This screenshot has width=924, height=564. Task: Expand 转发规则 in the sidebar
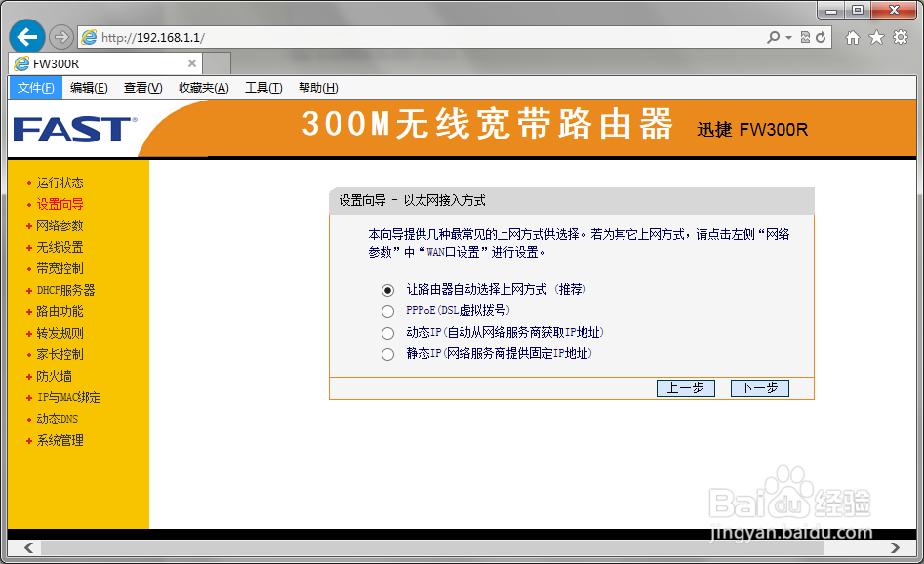(x=60, y=333)
